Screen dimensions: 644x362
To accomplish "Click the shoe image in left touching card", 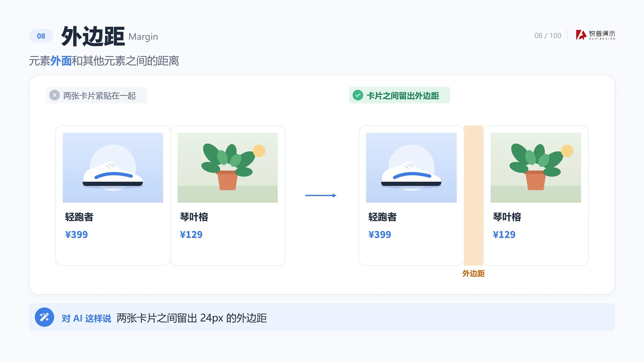I will 113,168.
